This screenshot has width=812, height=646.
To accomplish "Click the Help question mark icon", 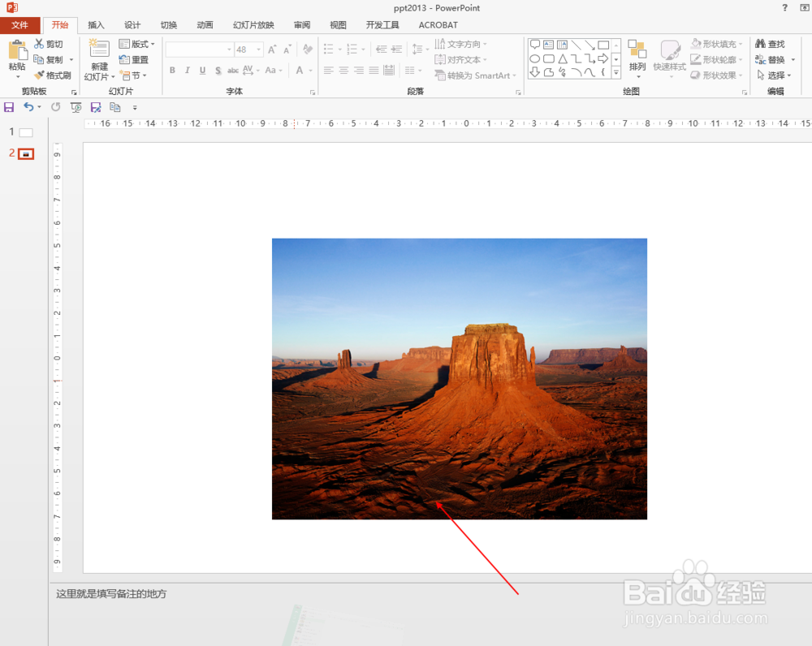I will pyautogui.click(x=785, y=8).
